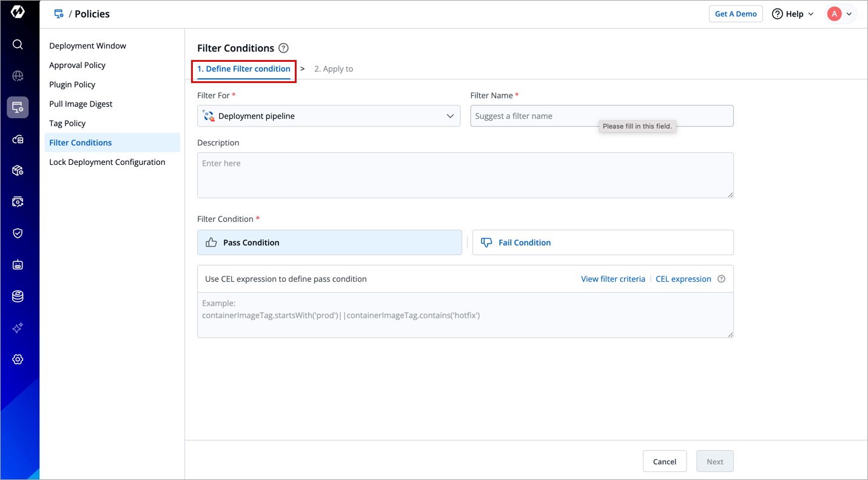Click the database stack icon in sidebar
Screen dimensions: 868x480
(x=18, y=296)
